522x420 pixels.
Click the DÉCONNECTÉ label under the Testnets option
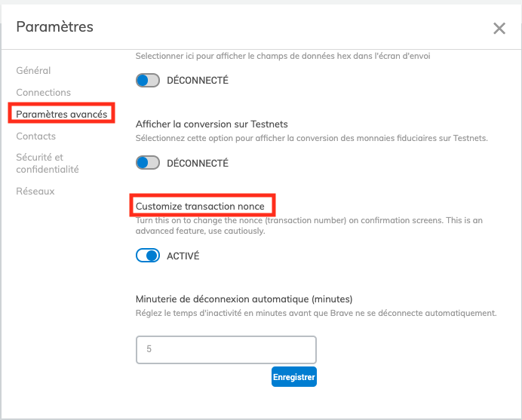point(198,163)
